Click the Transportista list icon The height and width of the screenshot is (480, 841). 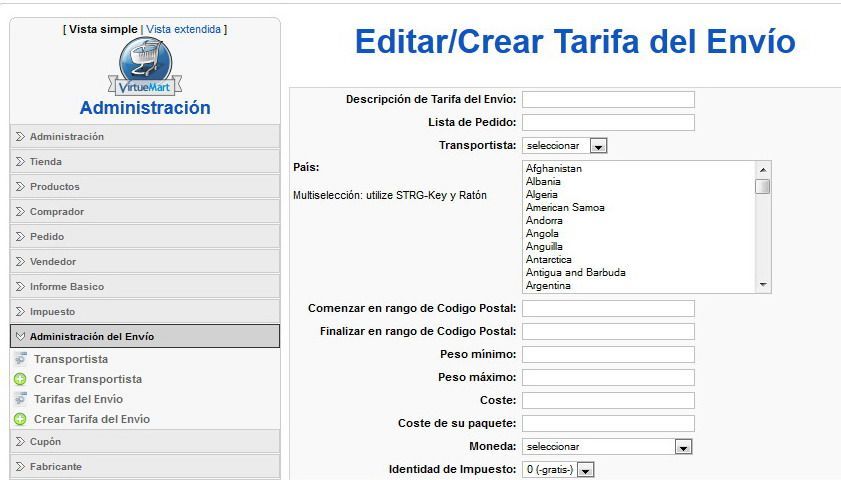[20, 359]
